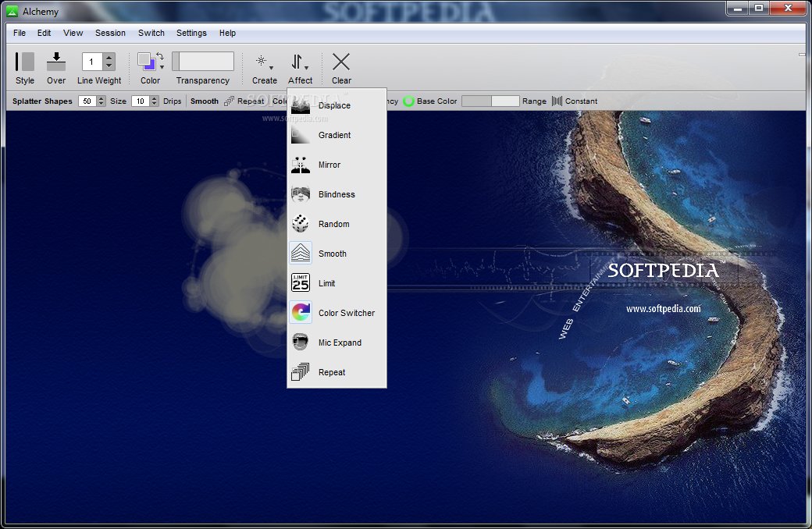This screenshot has height=529, width=812.
Task: Open the View menu
Action: [x=73, y=33]
